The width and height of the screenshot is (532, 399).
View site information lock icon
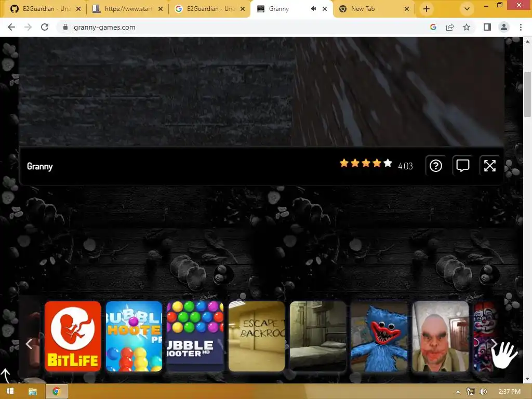point(65,27)
